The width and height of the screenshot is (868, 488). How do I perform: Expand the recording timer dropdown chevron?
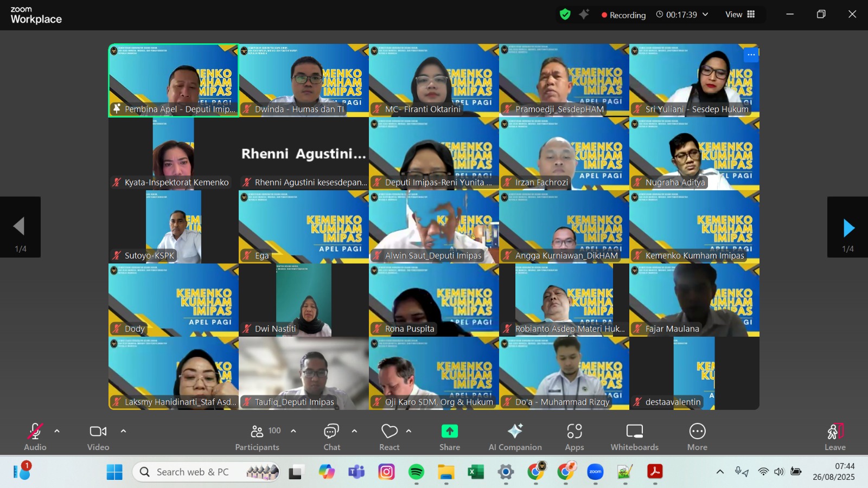point(705,15)
